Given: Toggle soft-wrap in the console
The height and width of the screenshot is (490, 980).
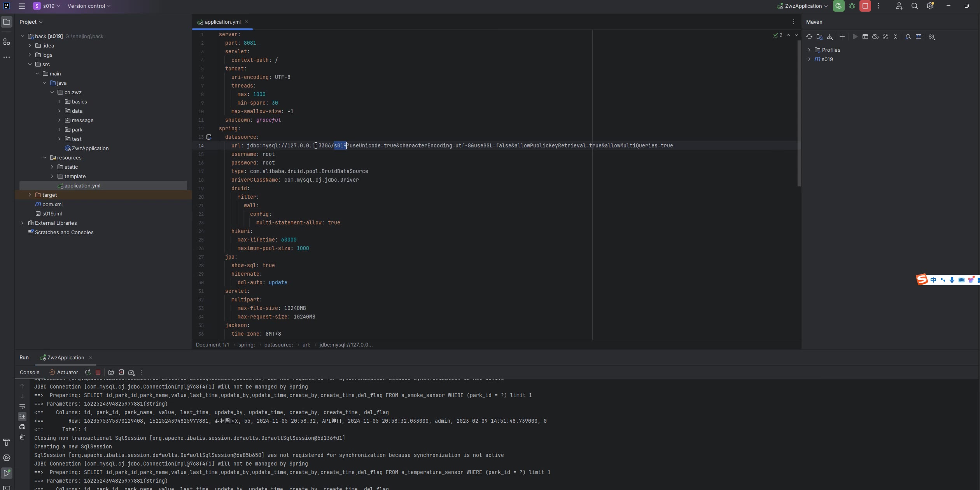Looking at the screenshot, I should pos(22,406).
